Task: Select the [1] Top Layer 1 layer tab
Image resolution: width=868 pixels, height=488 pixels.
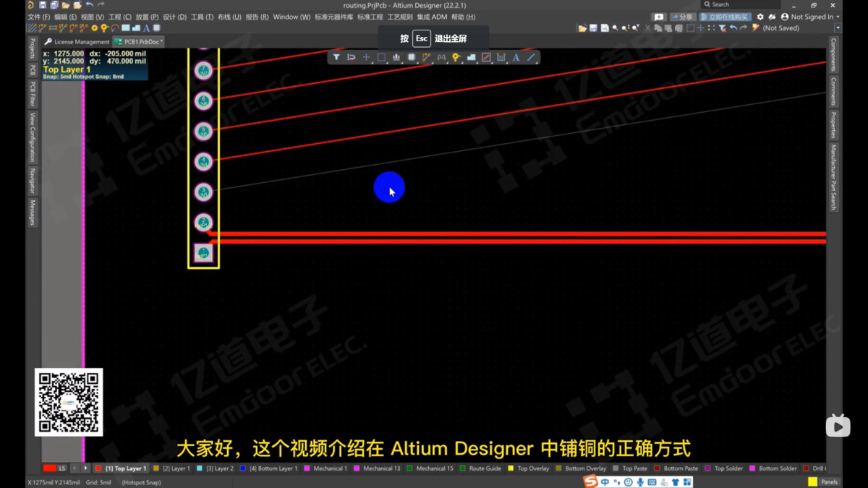Action: 122,468
